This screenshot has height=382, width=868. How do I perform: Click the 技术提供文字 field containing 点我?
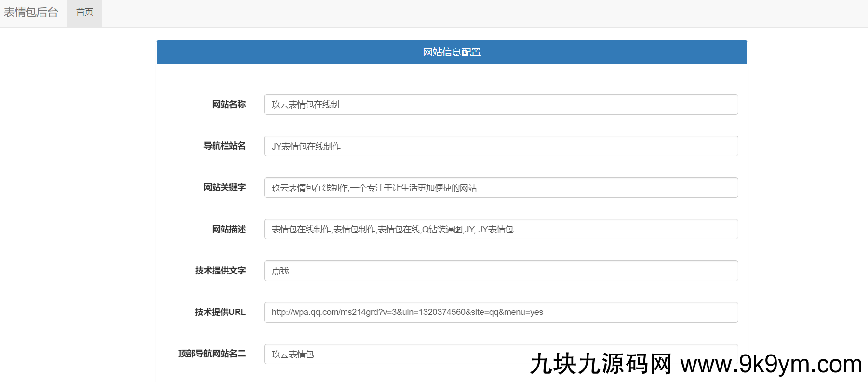point(500,271)
